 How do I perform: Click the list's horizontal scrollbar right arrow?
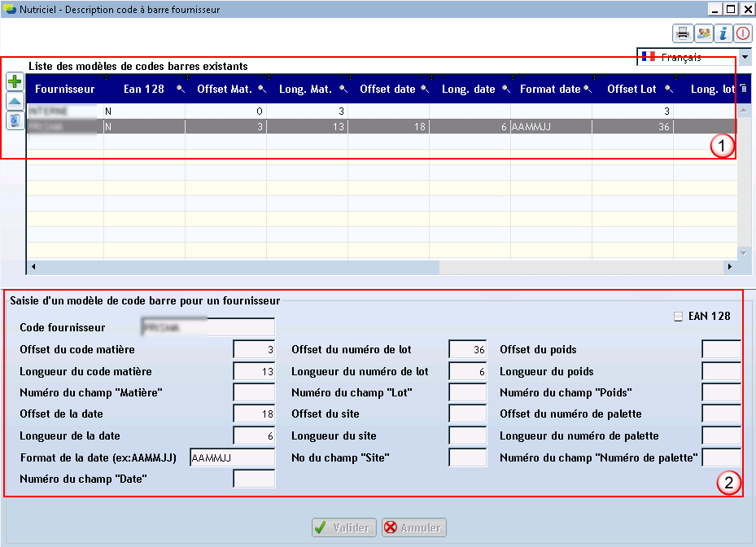click(730, 267)
